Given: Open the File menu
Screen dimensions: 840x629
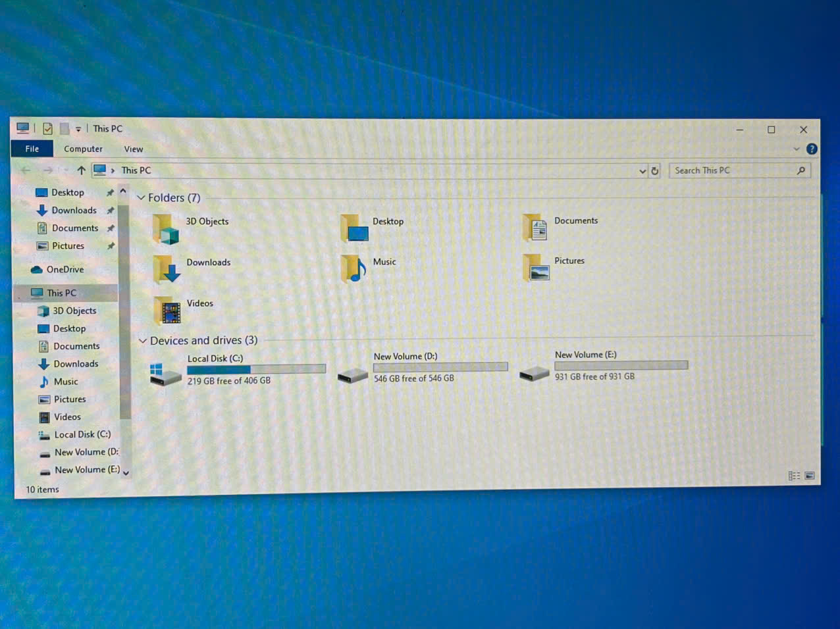Looking at the screenshot, I should click(x=32, y=149).
